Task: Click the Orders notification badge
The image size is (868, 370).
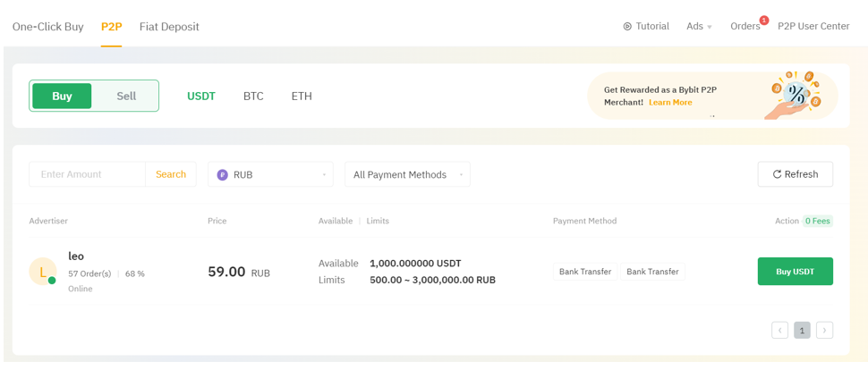Action: 763,21
